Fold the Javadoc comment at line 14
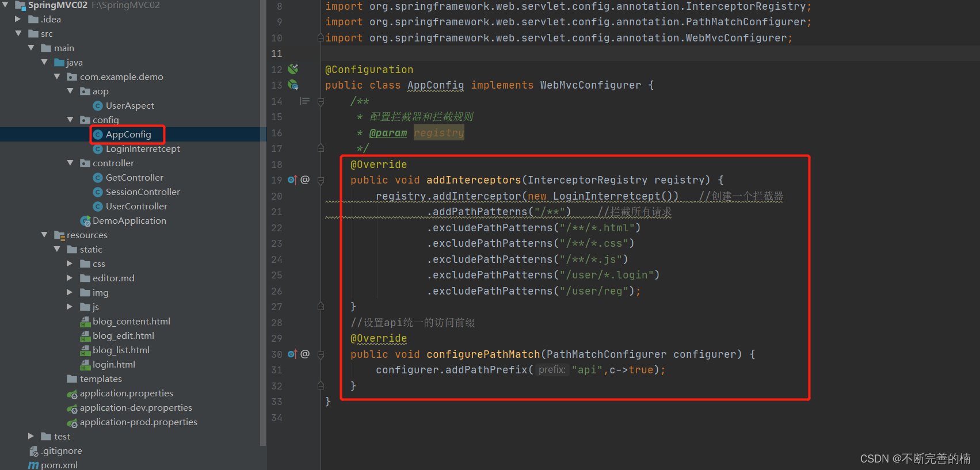980x470 pixels. (321, 101)
